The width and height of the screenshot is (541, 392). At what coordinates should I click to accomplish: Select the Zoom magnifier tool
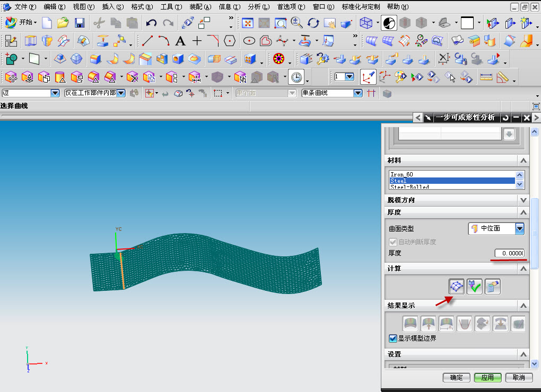(296, 23)
